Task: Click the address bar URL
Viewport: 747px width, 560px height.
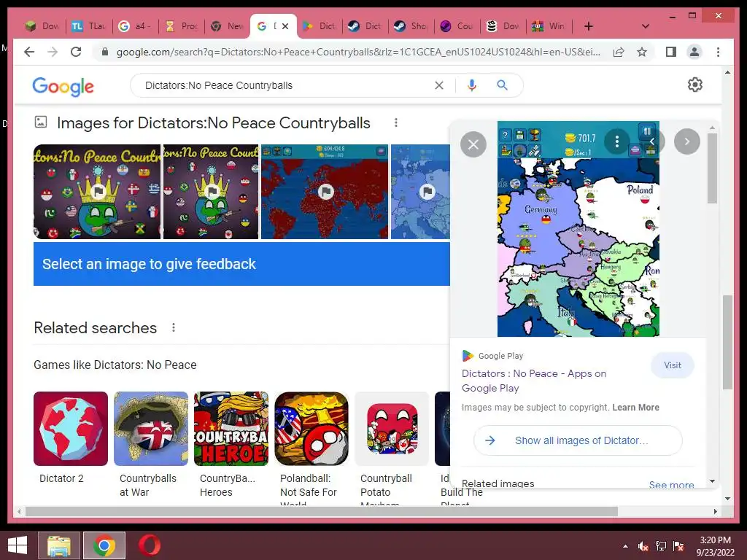Action: [358, 52]
